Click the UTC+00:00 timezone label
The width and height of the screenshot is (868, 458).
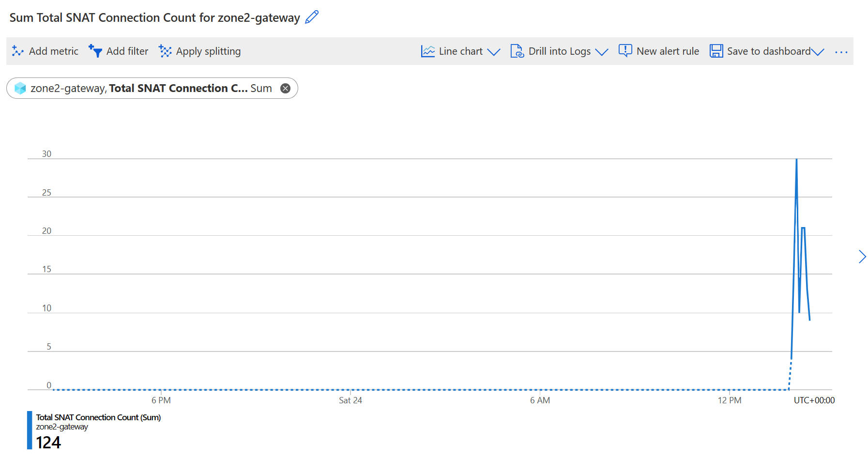[814, 400]
